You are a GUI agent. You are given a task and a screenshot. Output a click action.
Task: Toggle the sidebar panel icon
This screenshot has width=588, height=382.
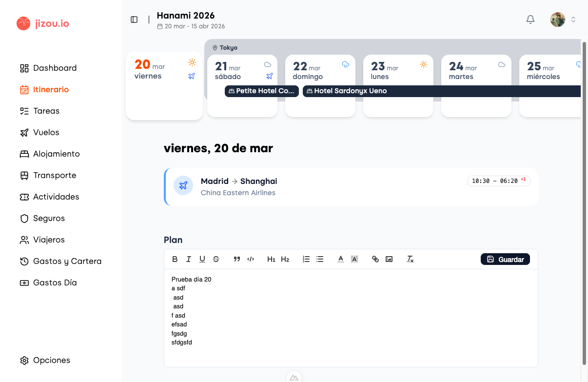point(134,19)
